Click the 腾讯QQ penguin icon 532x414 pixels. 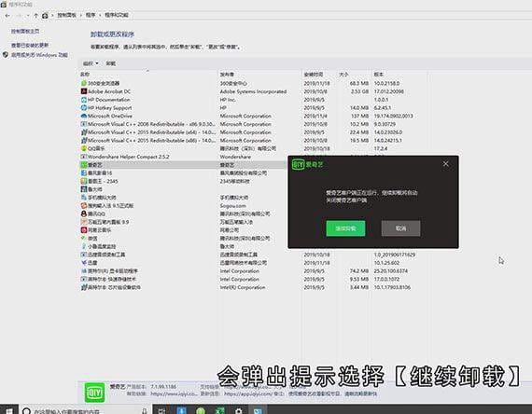(84, 214)
